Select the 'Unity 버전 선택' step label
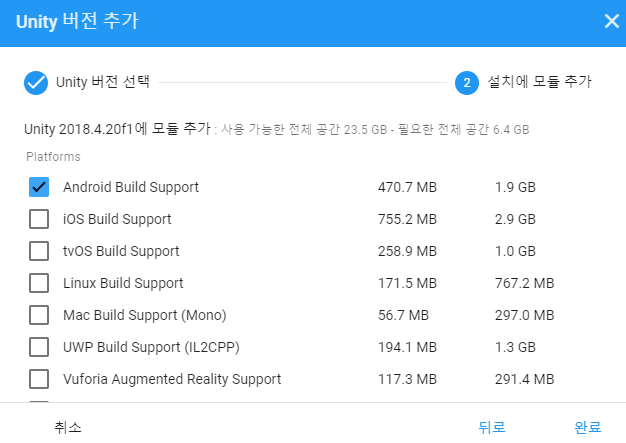Viewport: 626px width, 443px height. coord(103,82)
